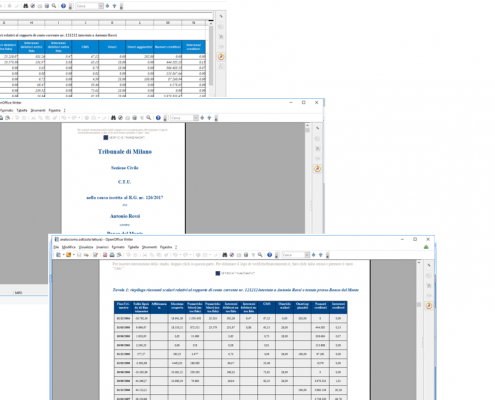Expand Cerca search dropdown in front Writer window
495x400 pixels.
tap(307, 255)
